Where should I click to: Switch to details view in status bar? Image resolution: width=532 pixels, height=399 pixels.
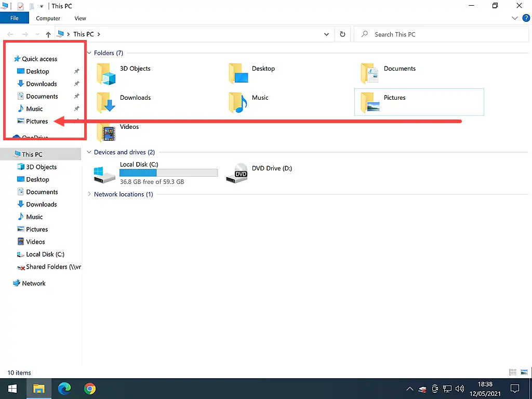pyautogui.click(x=513, y=372)
